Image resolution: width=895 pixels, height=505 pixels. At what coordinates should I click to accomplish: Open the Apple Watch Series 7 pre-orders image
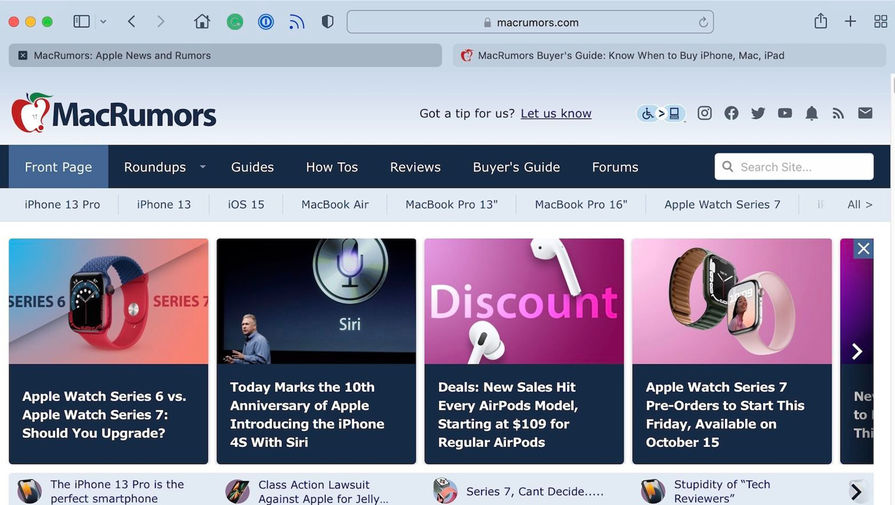click(x=732, y=301)
